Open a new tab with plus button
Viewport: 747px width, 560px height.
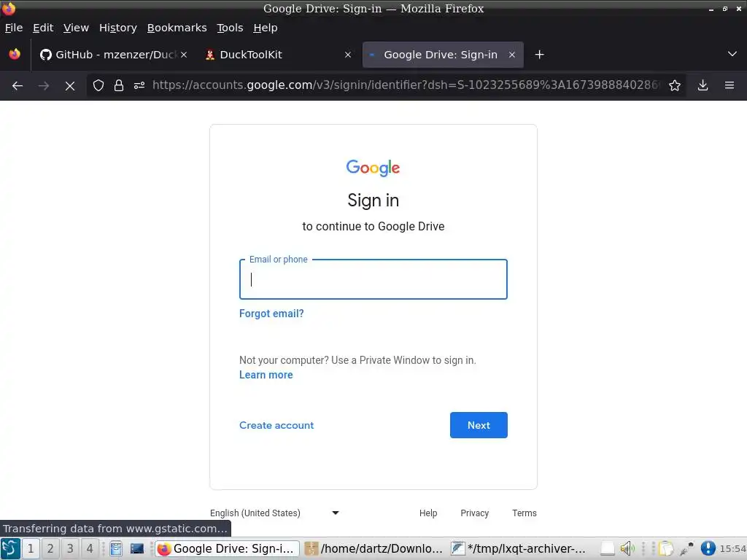pos(539,55)
